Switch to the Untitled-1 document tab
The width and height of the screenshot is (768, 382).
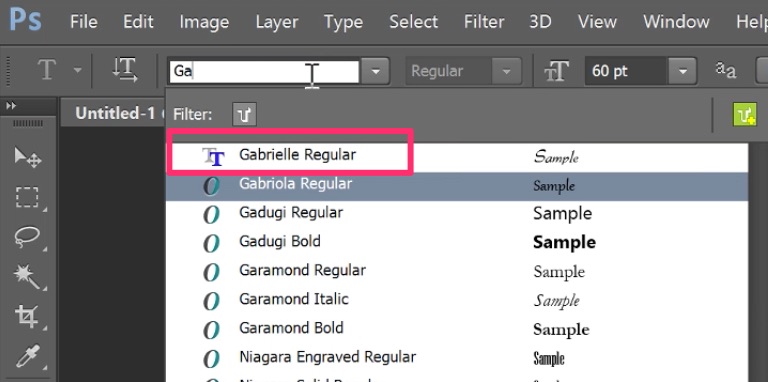coord(115,114)
